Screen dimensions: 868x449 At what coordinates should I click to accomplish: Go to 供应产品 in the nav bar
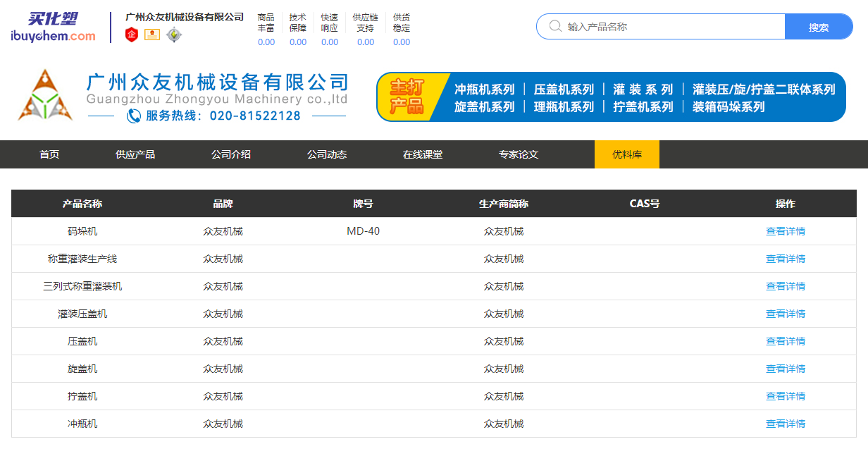(135, 154)
